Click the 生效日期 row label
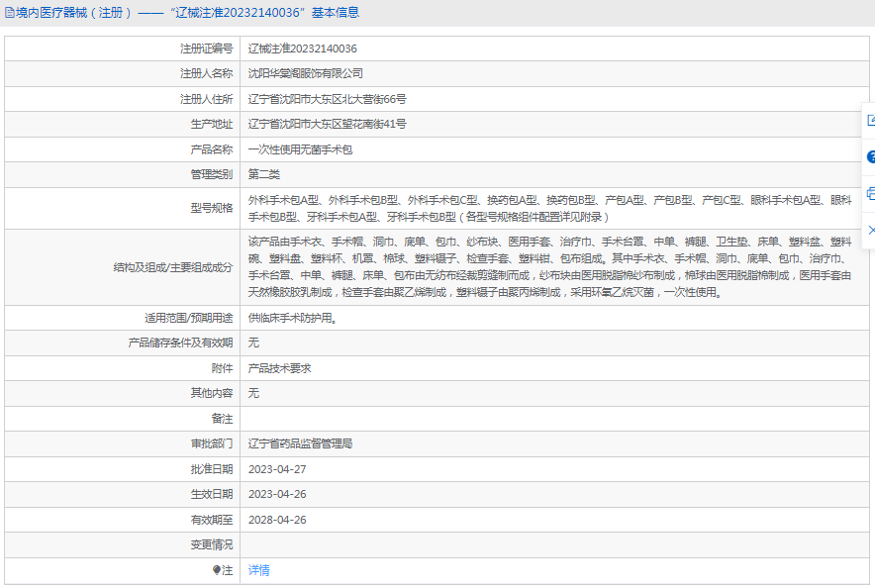This screenshot has width=875, height=588. (x=212, y=494)
